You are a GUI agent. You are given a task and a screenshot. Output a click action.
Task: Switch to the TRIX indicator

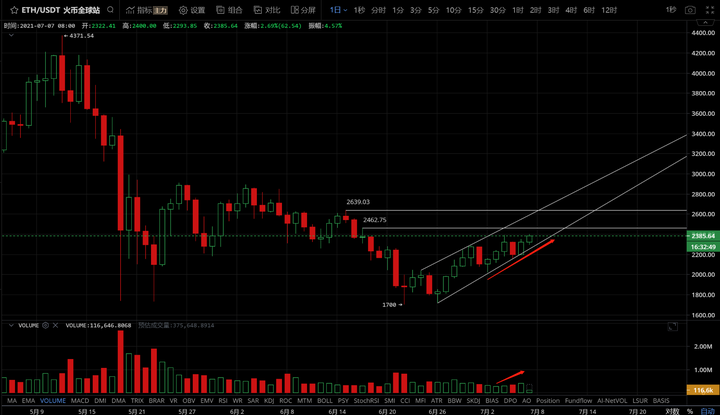point(137,400)
